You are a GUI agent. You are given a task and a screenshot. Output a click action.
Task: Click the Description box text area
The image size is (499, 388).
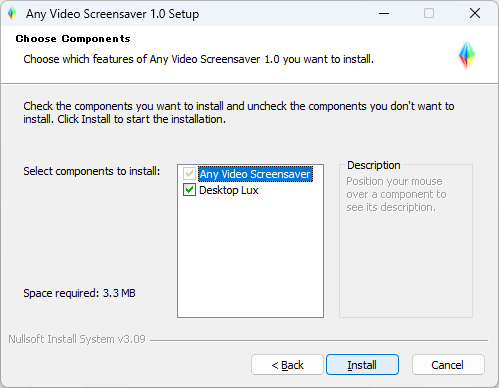[396, 194]
